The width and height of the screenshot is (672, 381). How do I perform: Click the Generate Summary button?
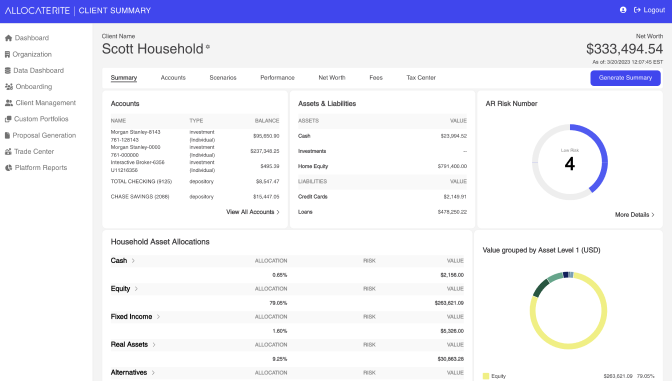pos(625,78)
